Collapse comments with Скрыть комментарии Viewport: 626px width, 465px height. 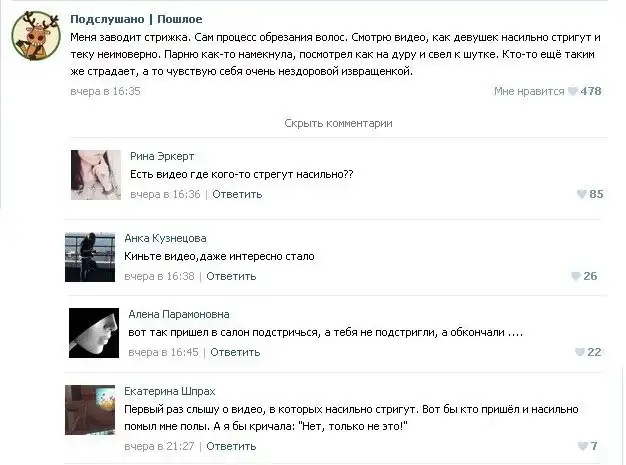point(338,123)
